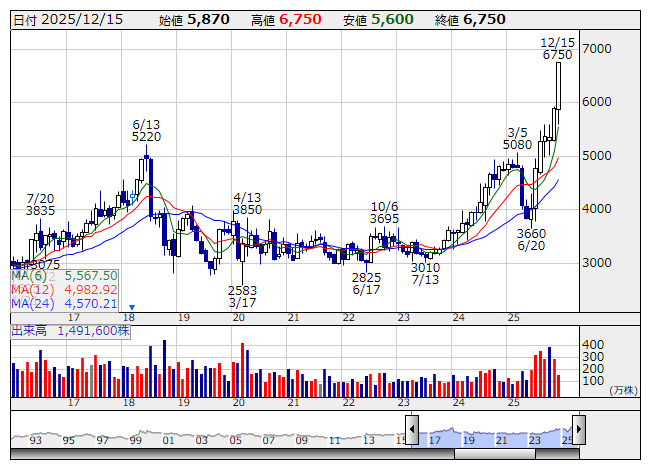The width and height of the screenshot is (653, 470).
Task: Click the left range slider handle arrow
Action: (412, 429)
